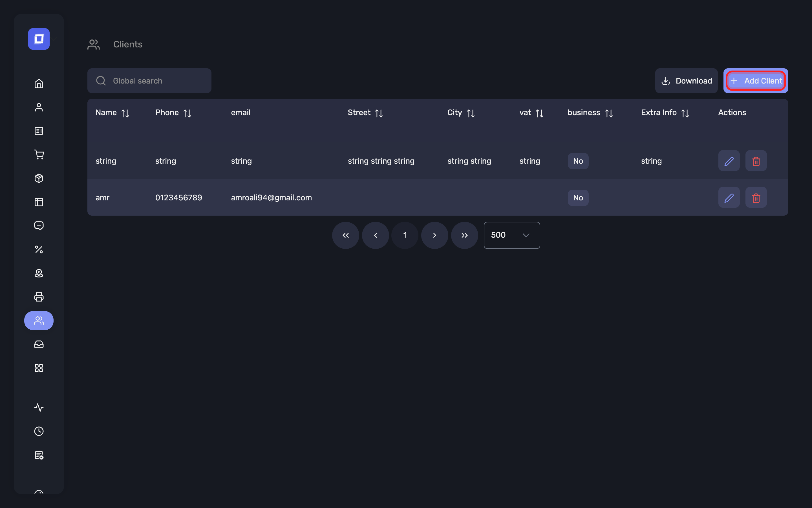Sort table by vat column

[540, 113]
